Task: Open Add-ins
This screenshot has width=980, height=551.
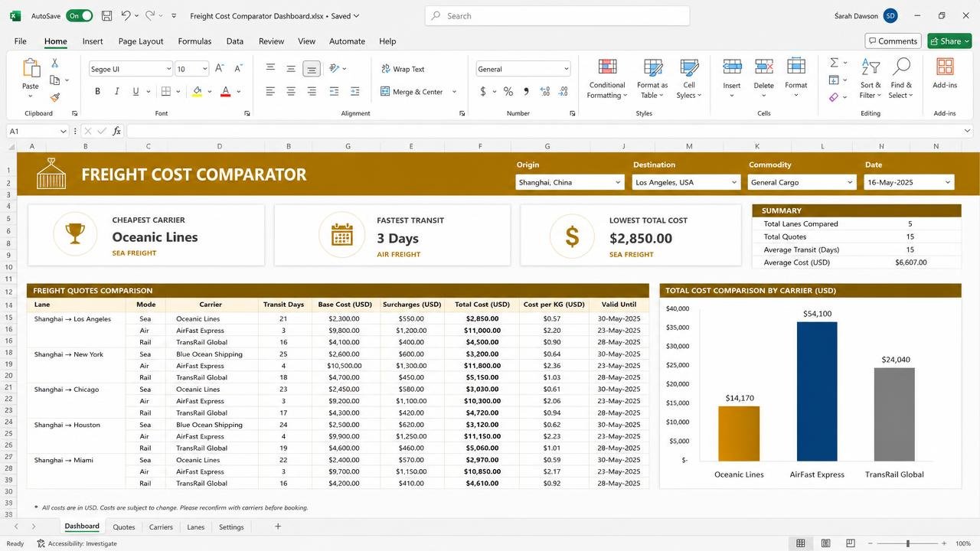Action: pyautogui.click(x=945, y=73)
